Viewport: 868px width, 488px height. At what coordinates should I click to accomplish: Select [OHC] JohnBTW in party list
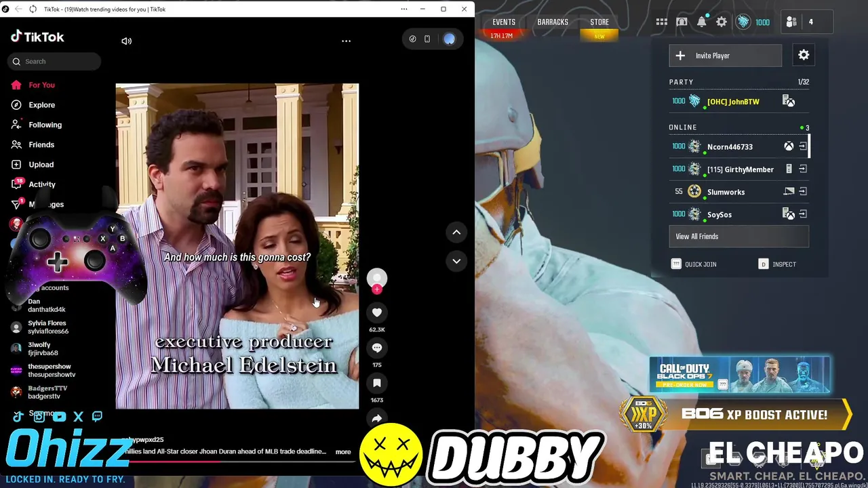738,102
